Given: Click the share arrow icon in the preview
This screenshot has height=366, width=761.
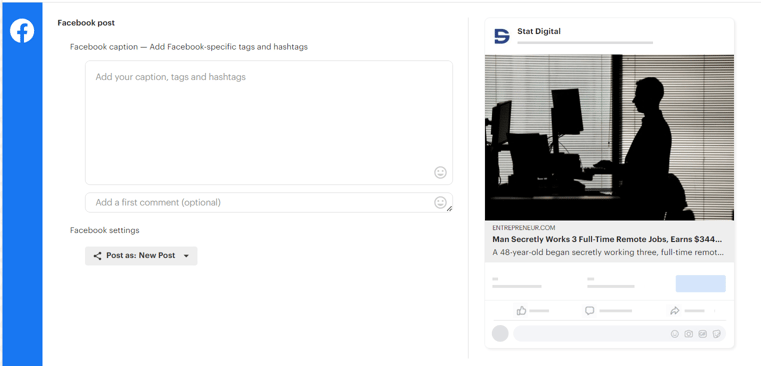Looking at the screenshot, I should click(675, 311).
